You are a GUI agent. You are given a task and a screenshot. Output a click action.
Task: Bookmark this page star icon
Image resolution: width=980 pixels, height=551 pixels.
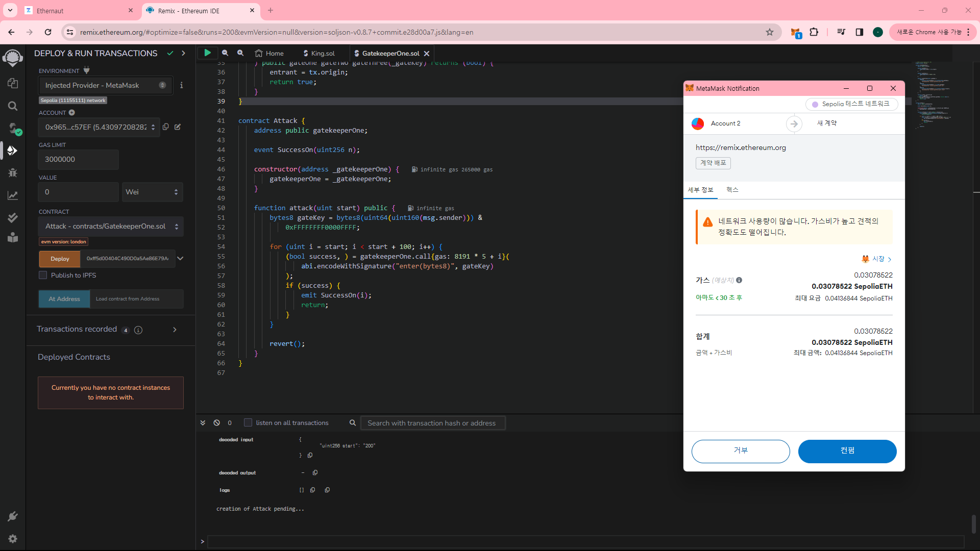point(770,32)
